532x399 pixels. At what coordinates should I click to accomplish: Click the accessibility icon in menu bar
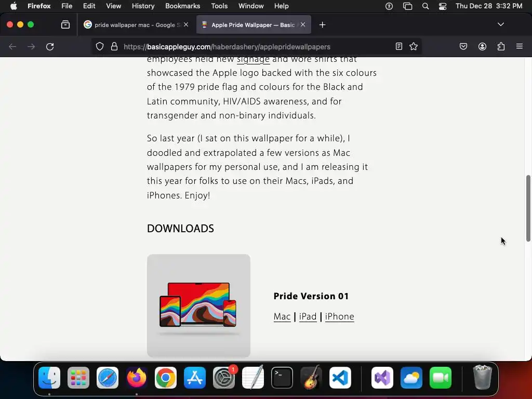(389, 6)
